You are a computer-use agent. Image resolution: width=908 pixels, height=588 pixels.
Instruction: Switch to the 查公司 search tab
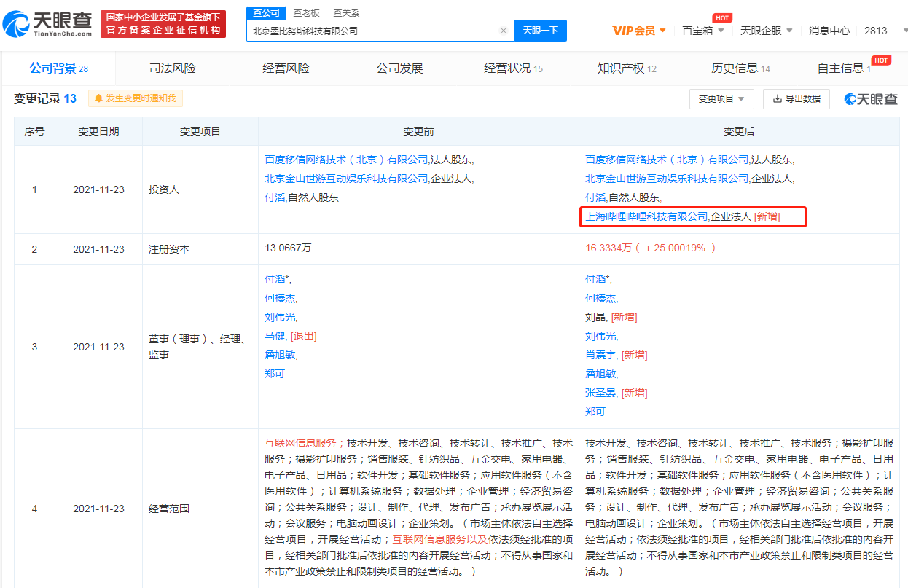point(266,13)
